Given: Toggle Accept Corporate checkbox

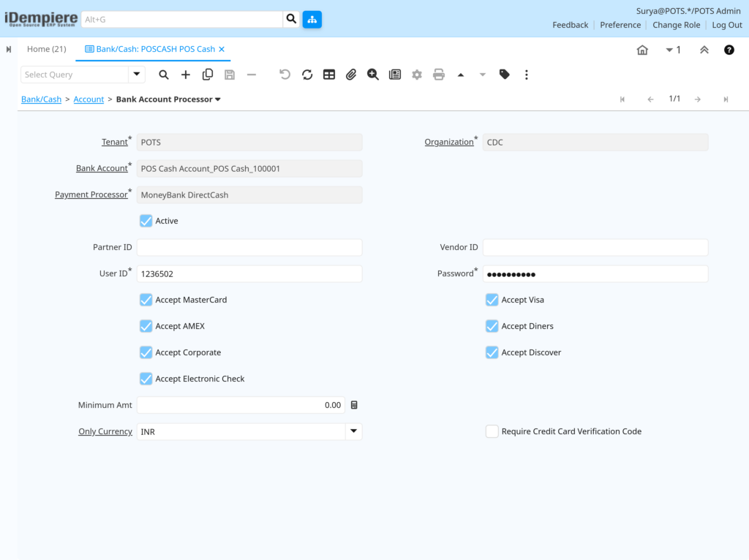Looking at the screenshot, I should (x=146, y=352).
